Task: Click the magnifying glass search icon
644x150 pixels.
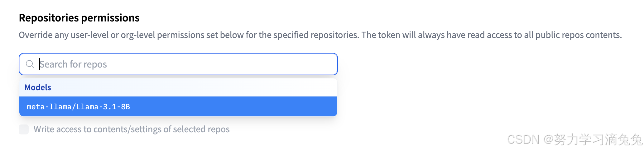Action: 30,64
